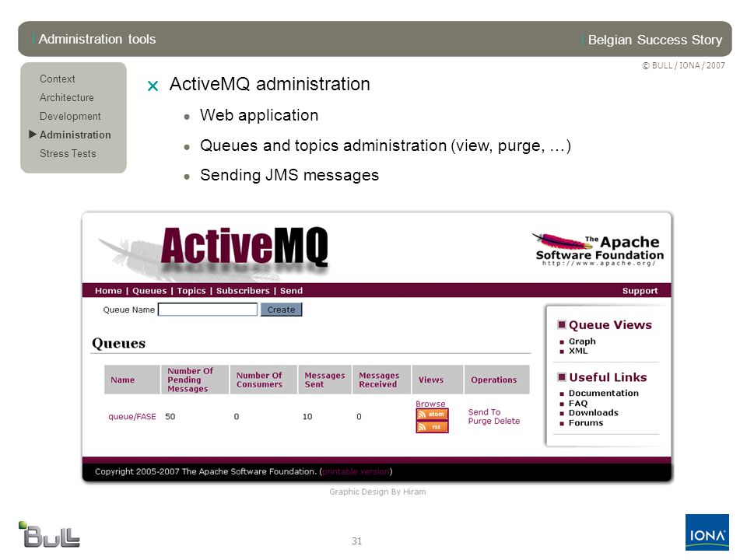747x560 pixels.
Task: Open the Support menu item
Action: [x=640, y=290]
